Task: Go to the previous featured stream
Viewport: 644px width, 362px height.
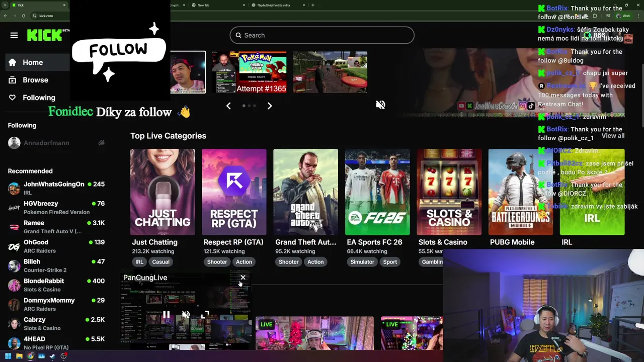Action: point(228,106)
